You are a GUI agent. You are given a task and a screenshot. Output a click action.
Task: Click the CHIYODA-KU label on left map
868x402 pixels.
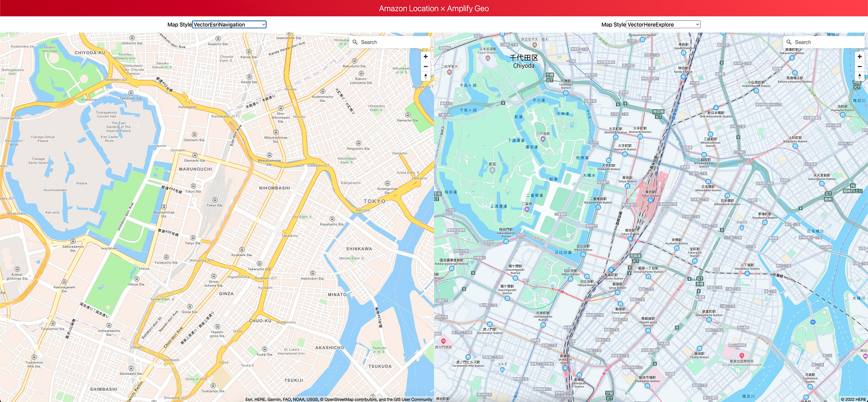[90, 53]
